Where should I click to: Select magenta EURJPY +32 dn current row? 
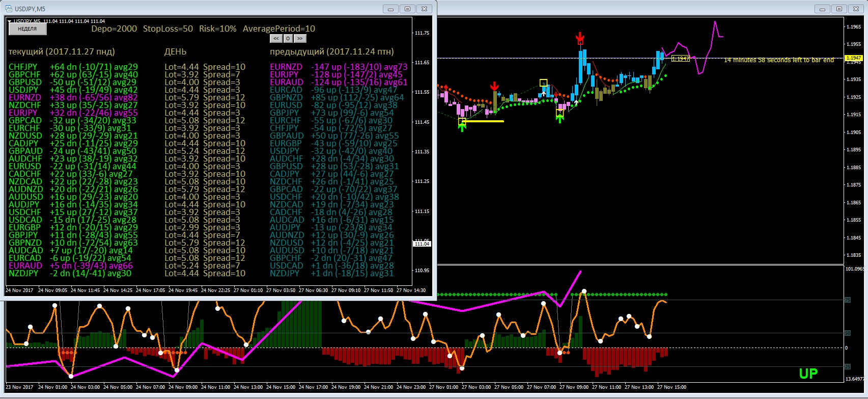click(x=73, y=113)
